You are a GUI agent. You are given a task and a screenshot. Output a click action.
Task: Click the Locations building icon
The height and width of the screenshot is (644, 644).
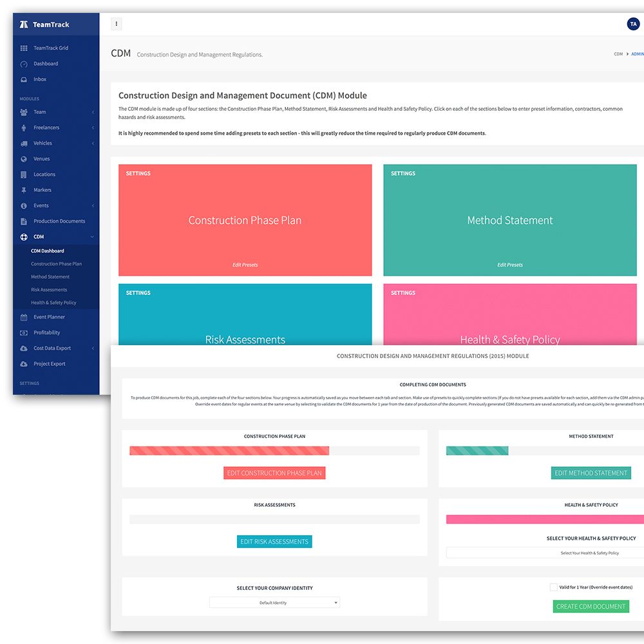(24, 175)
